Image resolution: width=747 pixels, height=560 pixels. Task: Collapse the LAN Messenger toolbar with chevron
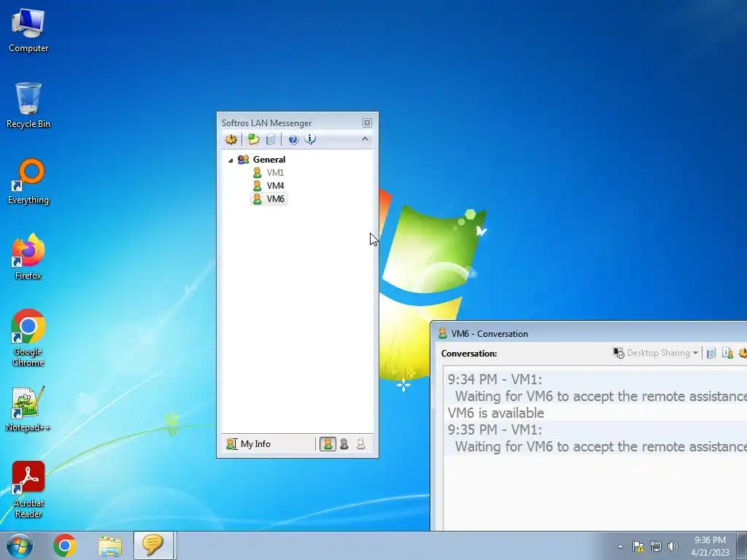point(365,139)
